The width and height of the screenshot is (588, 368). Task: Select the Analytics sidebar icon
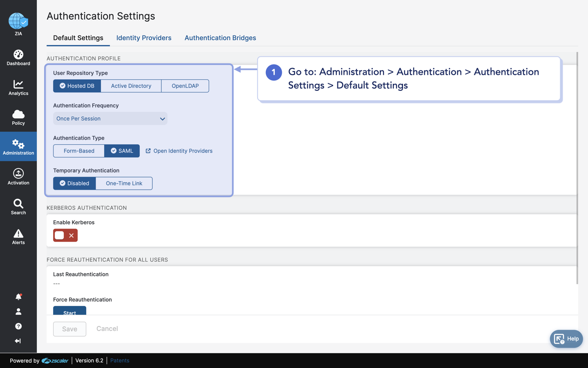18,88
